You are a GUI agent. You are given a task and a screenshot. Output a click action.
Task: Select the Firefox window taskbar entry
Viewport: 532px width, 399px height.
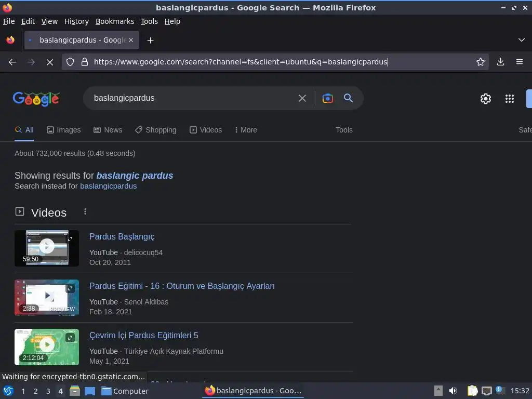point(253,391)
